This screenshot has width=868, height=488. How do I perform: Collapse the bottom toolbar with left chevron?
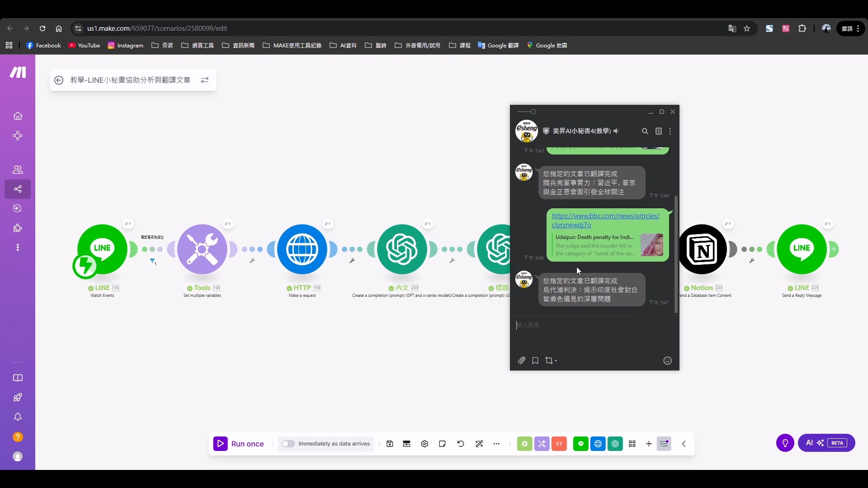tap(684, 444)
